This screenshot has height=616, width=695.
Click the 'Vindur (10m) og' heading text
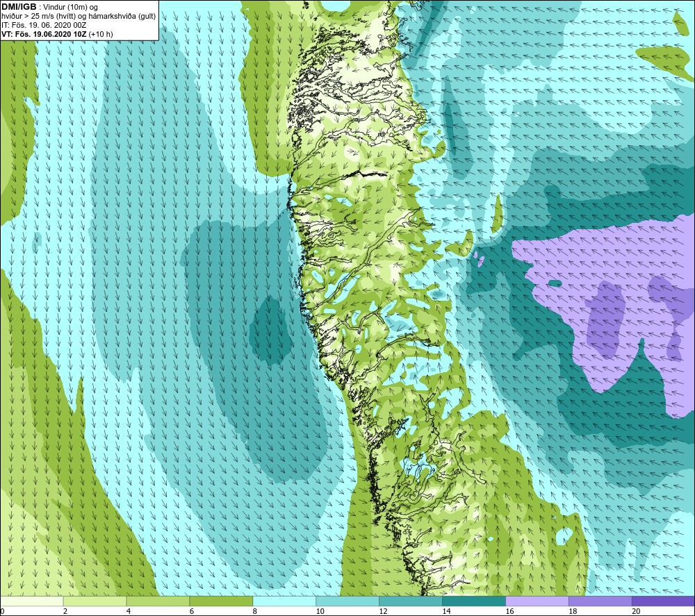coord(70,8)
